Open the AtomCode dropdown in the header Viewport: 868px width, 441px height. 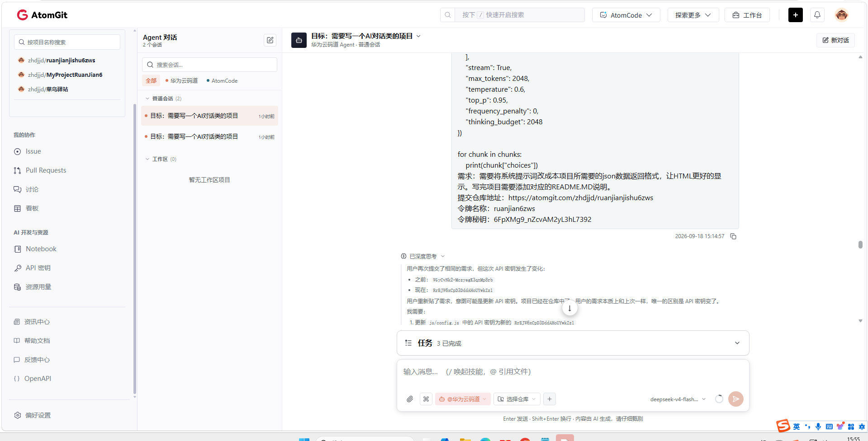point(626,15)
